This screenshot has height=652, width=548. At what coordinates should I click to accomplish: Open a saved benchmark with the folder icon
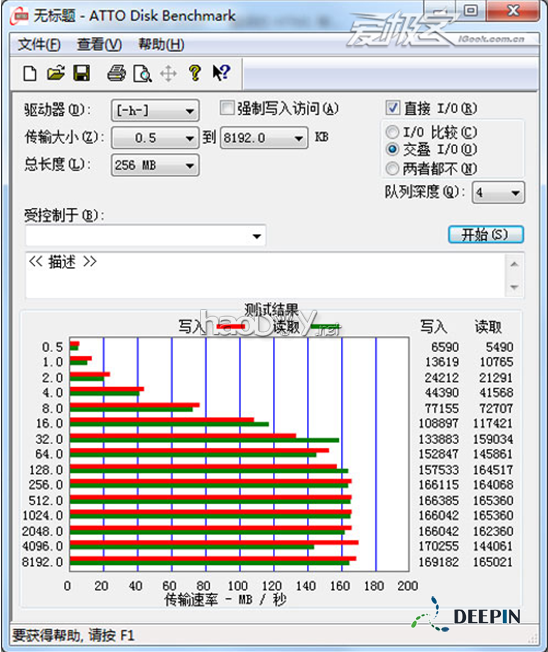point(55,74)
